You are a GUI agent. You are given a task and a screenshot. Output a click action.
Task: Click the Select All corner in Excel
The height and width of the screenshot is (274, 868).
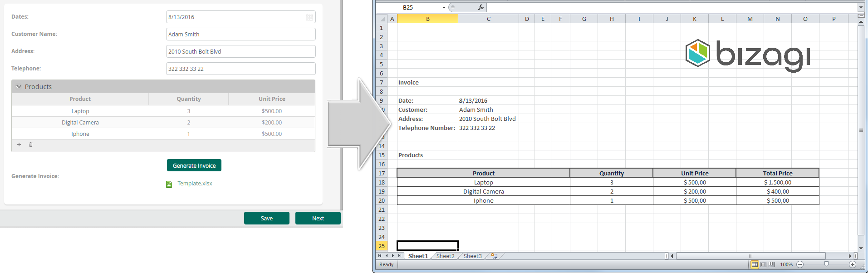[x=382, y=19]
